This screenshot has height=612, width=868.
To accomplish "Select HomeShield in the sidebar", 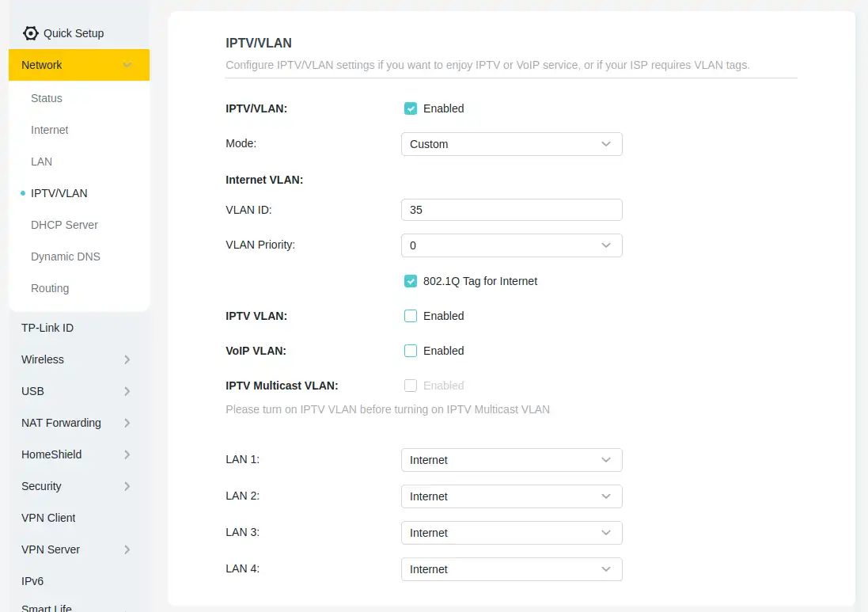I will click(51, 454).
